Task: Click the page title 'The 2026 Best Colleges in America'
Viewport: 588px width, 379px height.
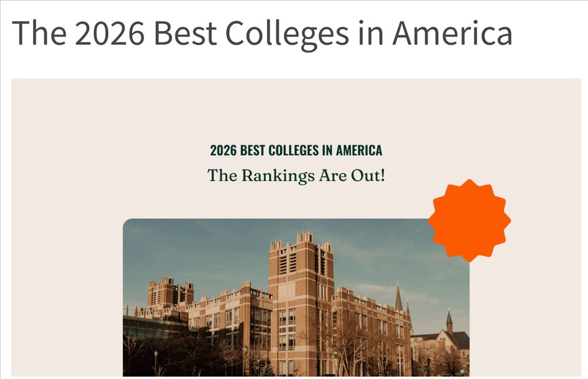Action: click(262, 32)
